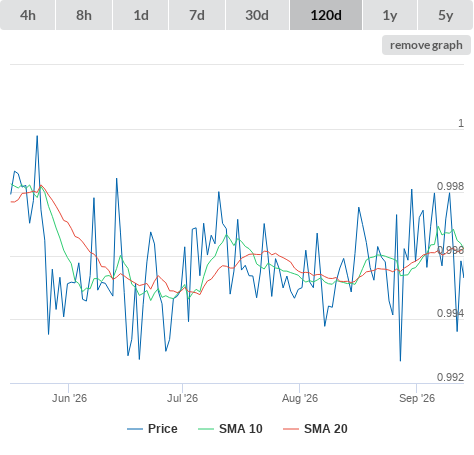Select the 4h time range tab
Screen dimensions: 474x455
[x=28, y=15]
